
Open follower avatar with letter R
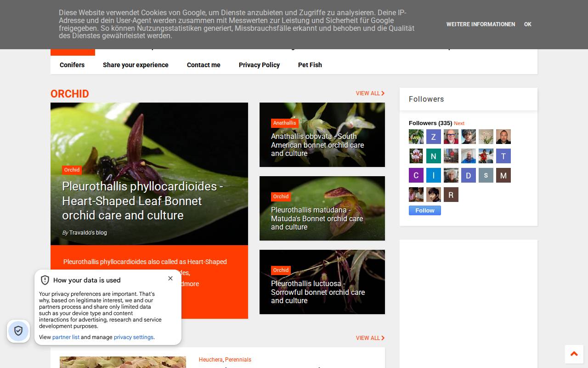click(451, 195)
